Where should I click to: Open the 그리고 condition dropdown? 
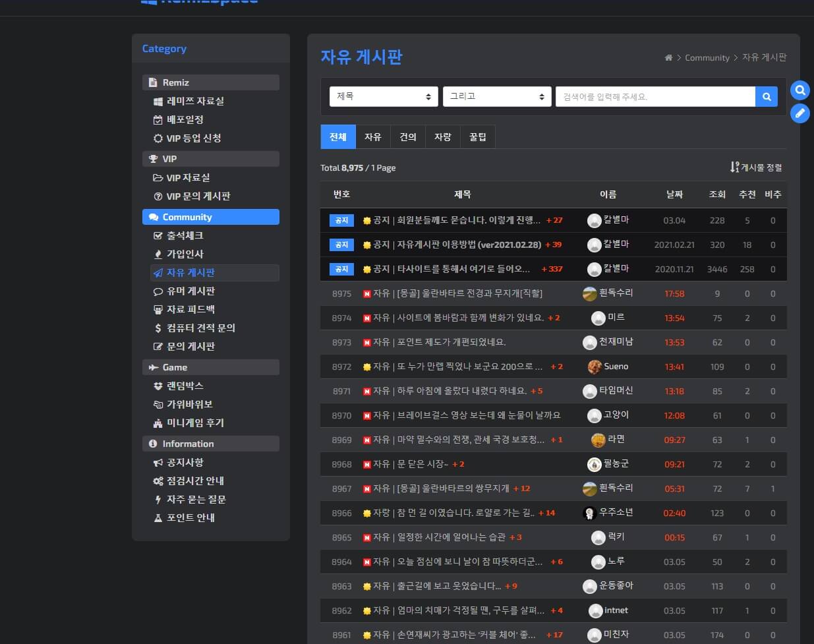pos(497,96)
